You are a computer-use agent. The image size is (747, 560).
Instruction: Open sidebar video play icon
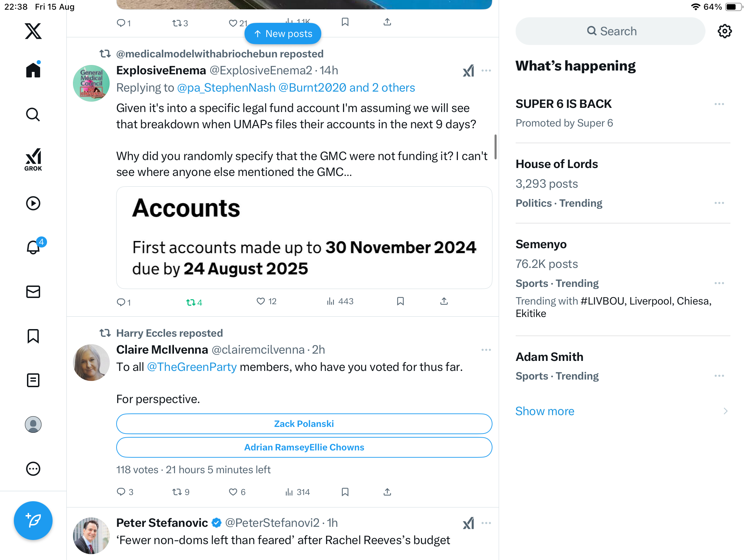[33, 203]
